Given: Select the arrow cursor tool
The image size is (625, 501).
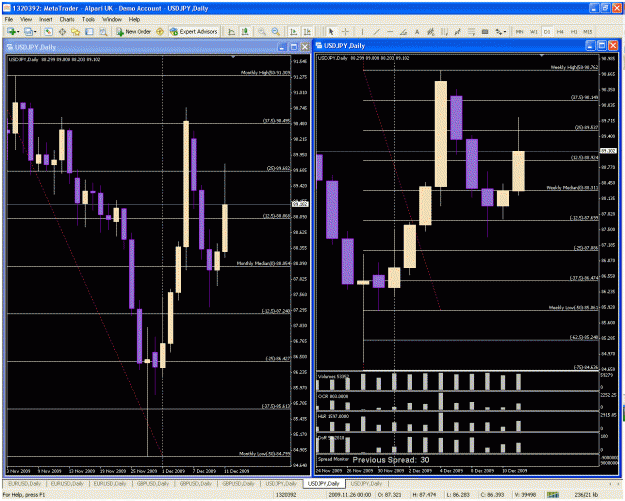Looking at the screenshot, I should click(331, 31).
